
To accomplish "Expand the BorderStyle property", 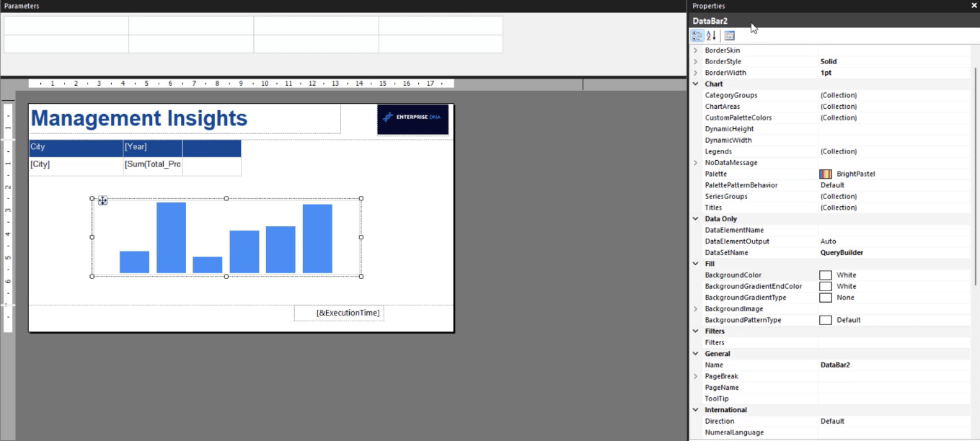I will coord(696,62).
